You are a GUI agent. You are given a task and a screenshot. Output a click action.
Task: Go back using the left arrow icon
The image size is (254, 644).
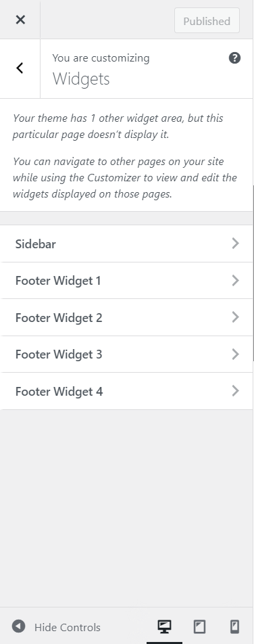pos(20,68)
